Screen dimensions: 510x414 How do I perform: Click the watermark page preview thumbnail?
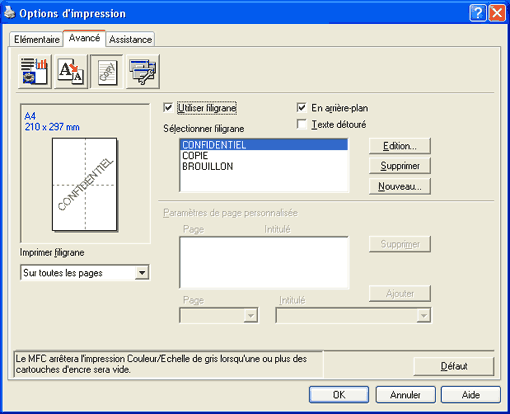tap(85, 184)
